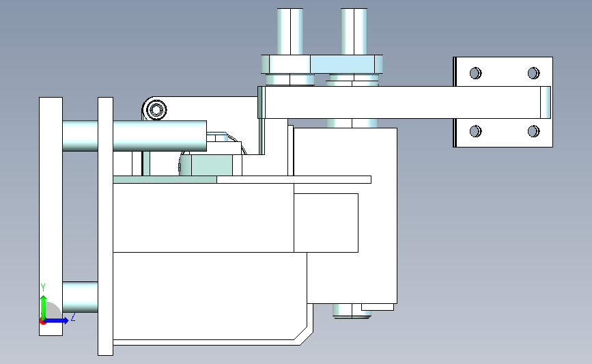This screenshot has height=364, width=592.
Task: Select the left vertical shaft at the top
Action: pyautogui.click(x=290, y=31)
